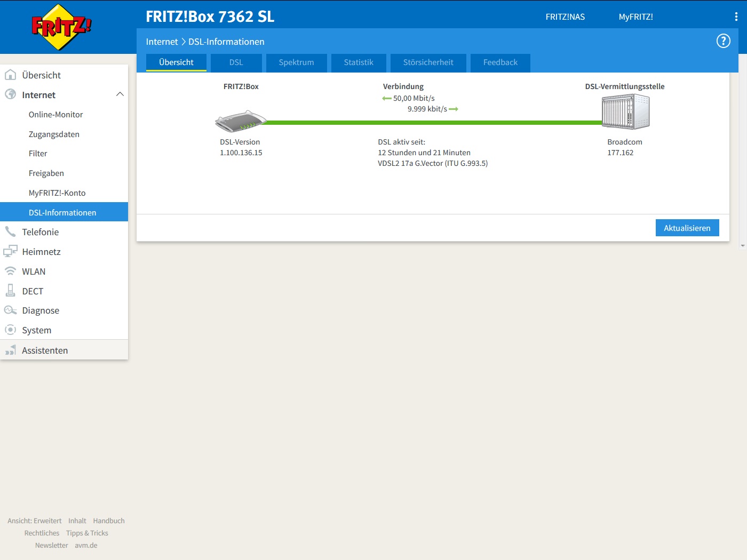Image resolution: width=747 pixels, height=560 pixels.
Task: Click the Broadcom vendor text
Action: [x=624, y=142]
